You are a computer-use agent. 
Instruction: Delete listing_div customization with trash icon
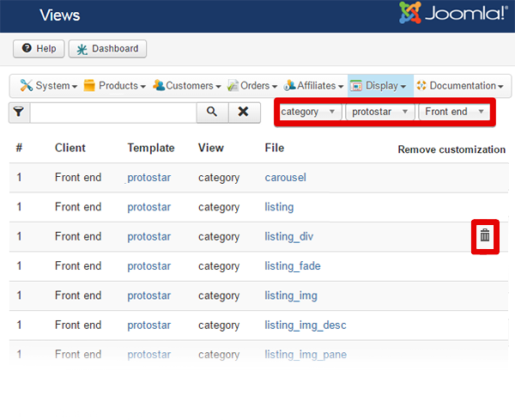coord(485,235)
